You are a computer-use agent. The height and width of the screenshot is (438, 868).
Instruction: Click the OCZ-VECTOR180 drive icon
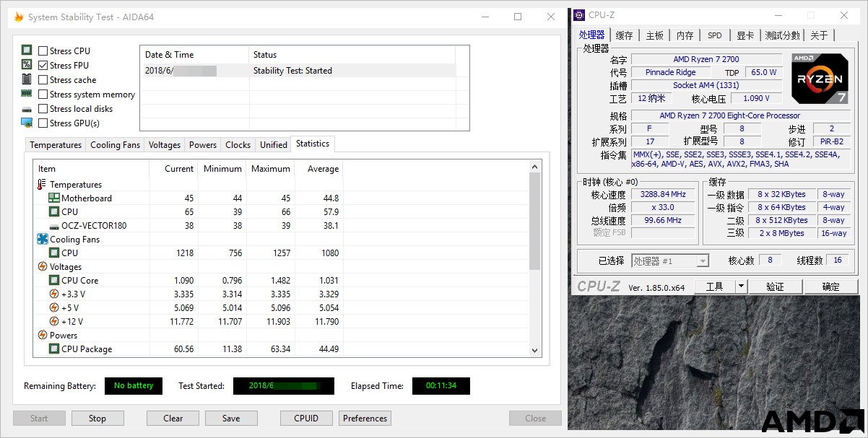tap(54, 226)
